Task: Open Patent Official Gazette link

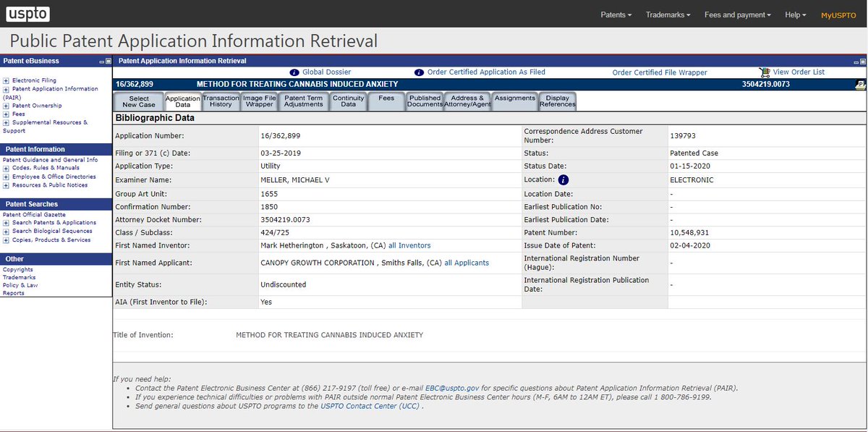Action: point(34,215)
